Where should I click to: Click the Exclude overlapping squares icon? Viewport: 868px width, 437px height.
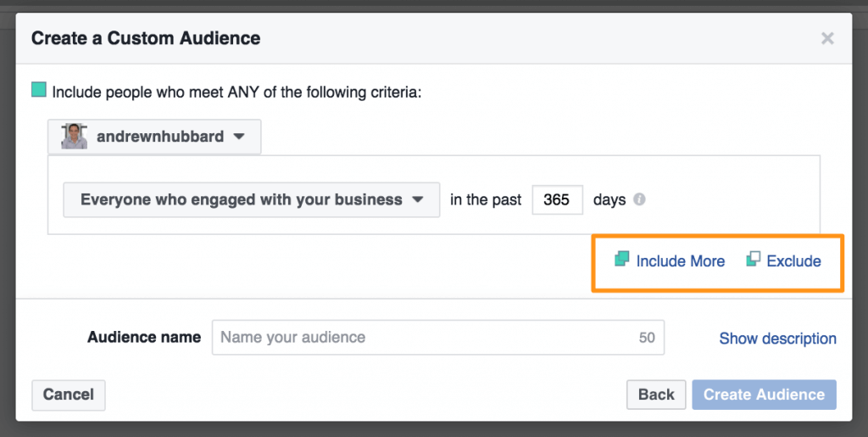tap(753, 260)
